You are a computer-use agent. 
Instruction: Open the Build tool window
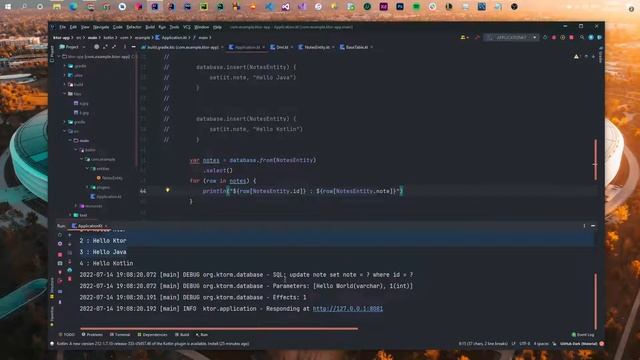(182, 335)
